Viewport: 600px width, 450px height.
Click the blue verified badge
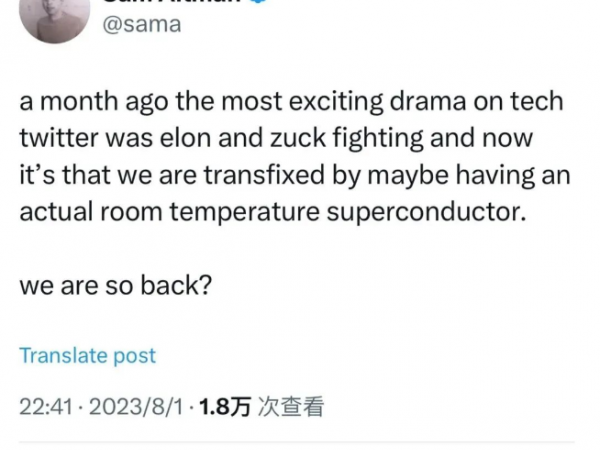257,3
